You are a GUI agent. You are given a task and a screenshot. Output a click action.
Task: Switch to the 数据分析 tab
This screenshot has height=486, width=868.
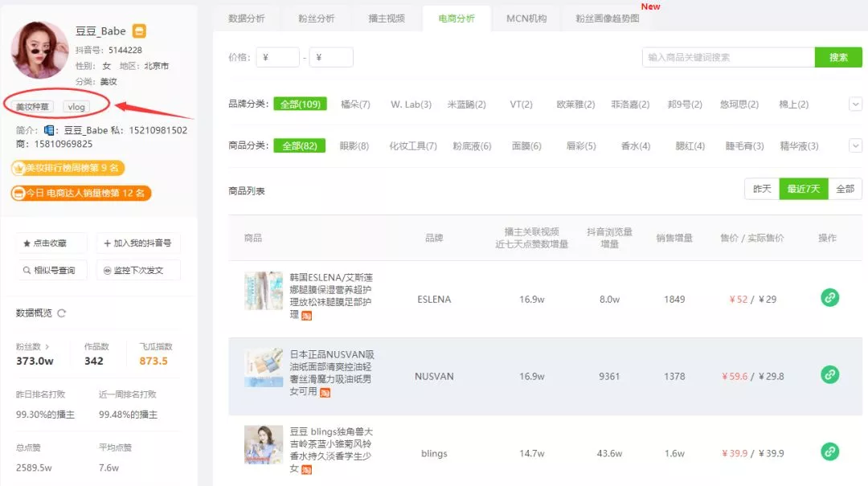coord(247,18)
